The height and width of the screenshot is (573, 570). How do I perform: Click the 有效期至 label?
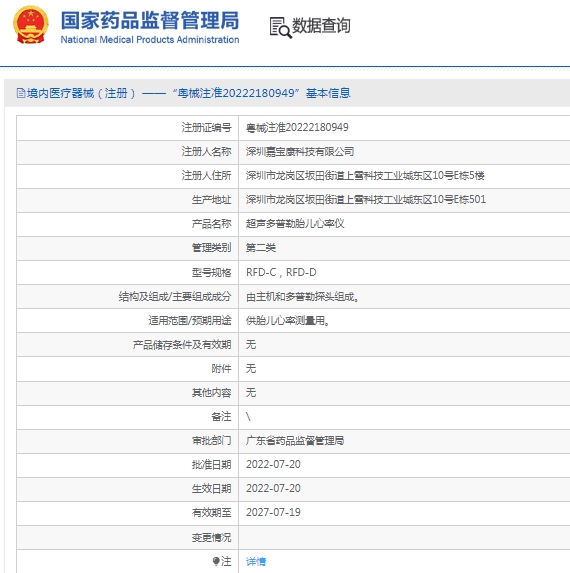tap(212, 513)
